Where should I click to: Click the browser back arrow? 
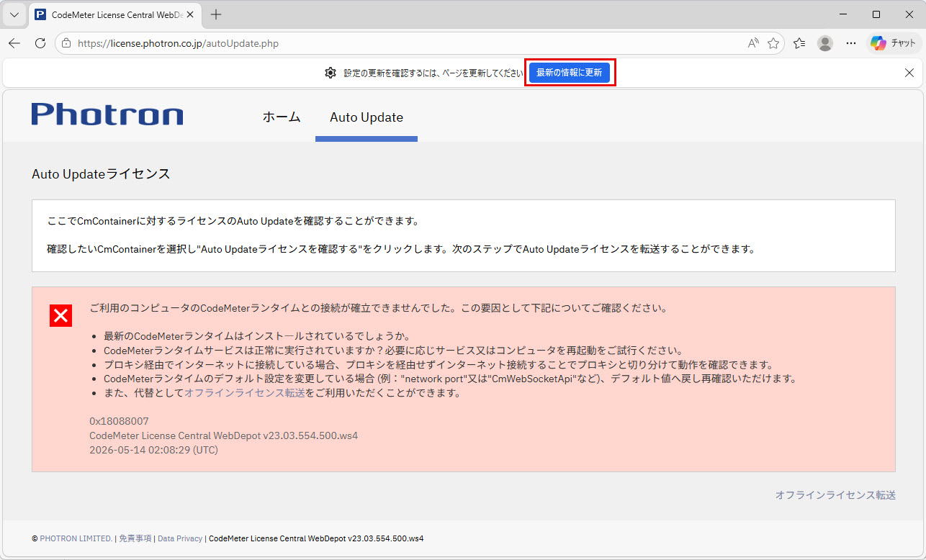(14, 43)
